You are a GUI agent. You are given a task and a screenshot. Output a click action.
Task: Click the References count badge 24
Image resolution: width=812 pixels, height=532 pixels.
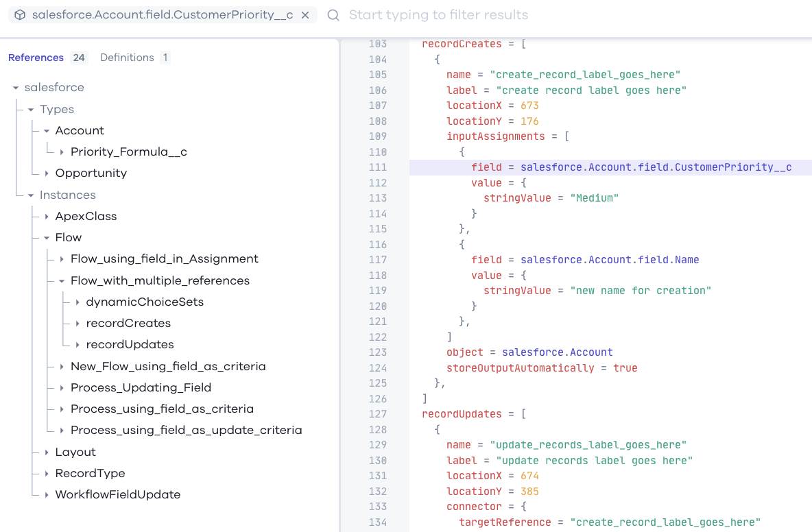tap(79, 58)
